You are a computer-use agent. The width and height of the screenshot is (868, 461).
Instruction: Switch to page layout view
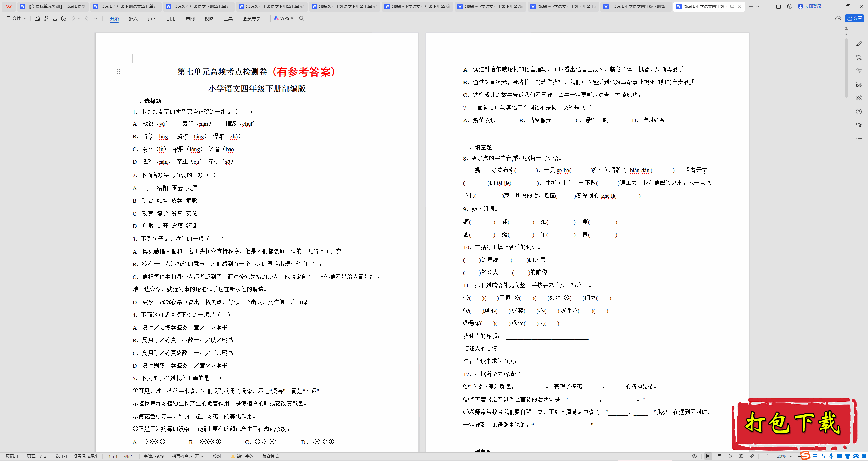[708, 456]
